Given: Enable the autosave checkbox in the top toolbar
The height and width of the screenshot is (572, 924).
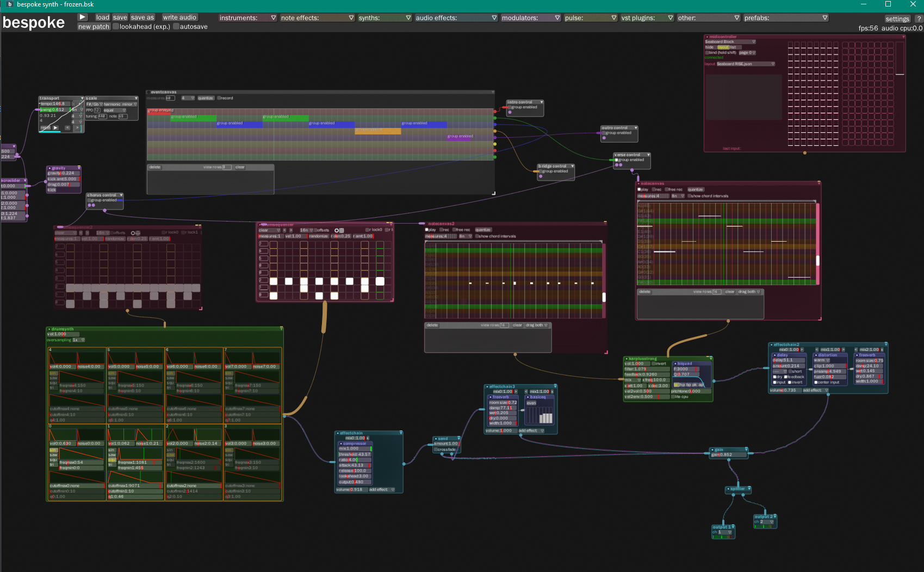Looking at the screenshot, I should (177, 26).
